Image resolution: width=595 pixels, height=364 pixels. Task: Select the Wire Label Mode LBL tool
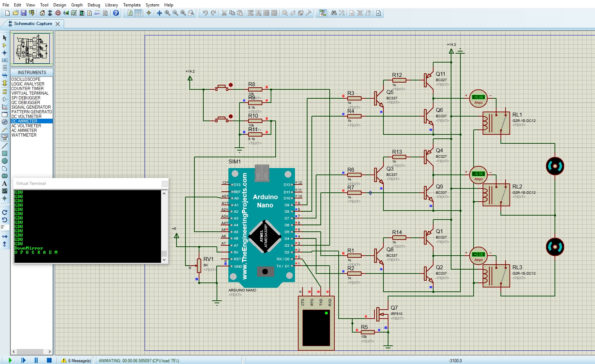click(5, 60)
